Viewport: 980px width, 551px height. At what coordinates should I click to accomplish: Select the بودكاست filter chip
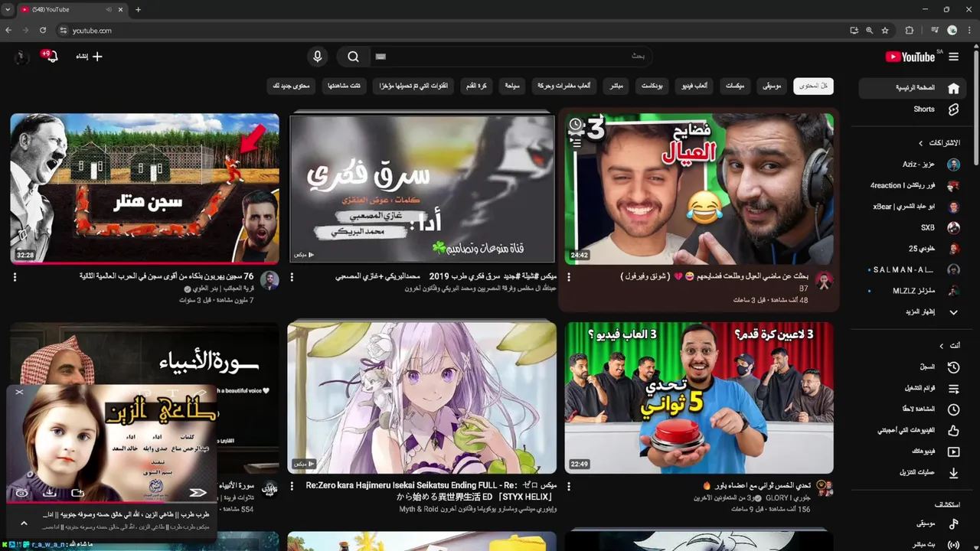[652, 86]
